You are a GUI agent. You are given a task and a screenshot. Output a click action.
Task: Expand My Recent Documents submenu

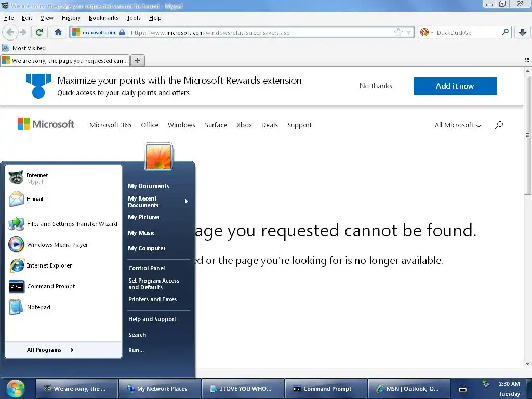point(158,202)
